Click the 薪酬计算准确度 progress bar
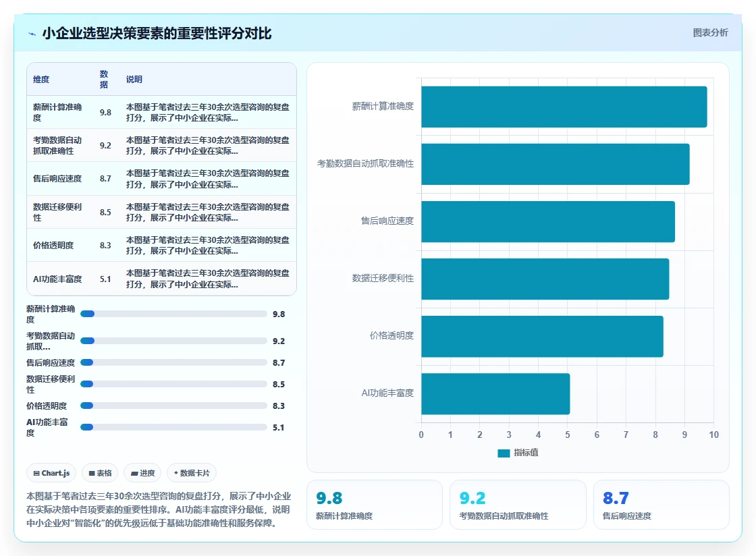This screenshot has width=756, height=556. 173,314
